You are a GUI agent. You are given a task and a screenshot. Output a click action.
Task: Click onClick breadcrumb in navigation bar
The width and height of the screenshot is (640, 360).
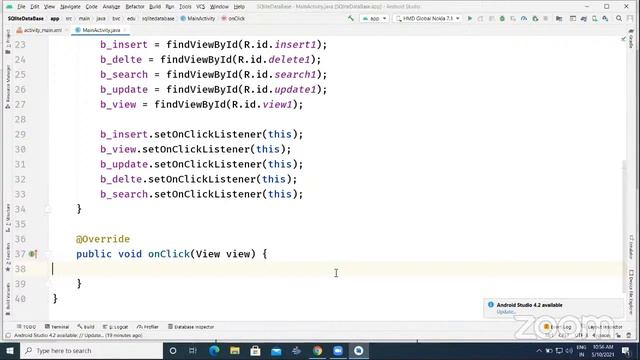click(233, 18)
